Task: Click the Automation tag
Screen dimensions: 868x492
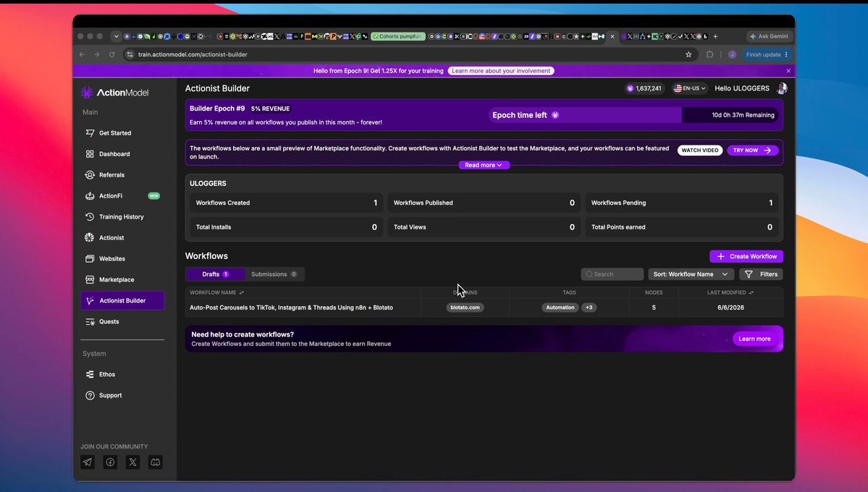Action: coord(560,307)
